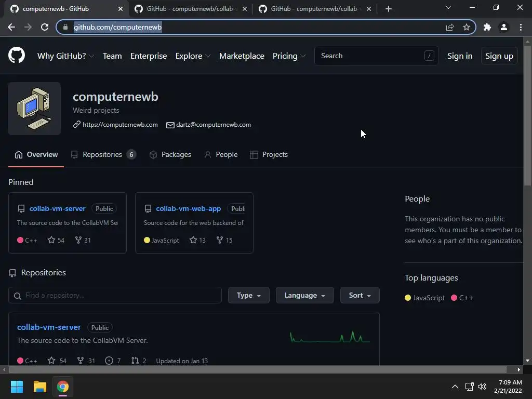Show hidden system tray icons
Viewport: 532px width, 399px height.
(x=455, y=387)
